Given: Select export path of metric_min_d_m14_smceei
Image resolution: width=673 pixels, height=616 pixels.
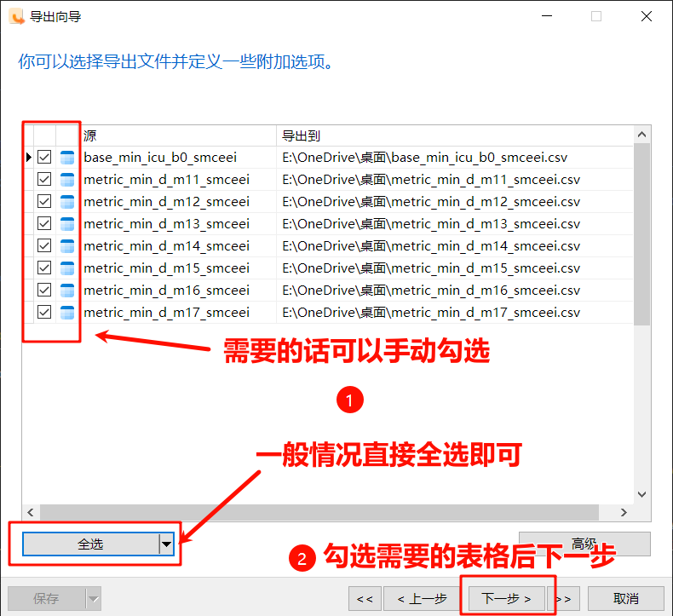Looking at the screenshot, I should [x=430, y=246].
